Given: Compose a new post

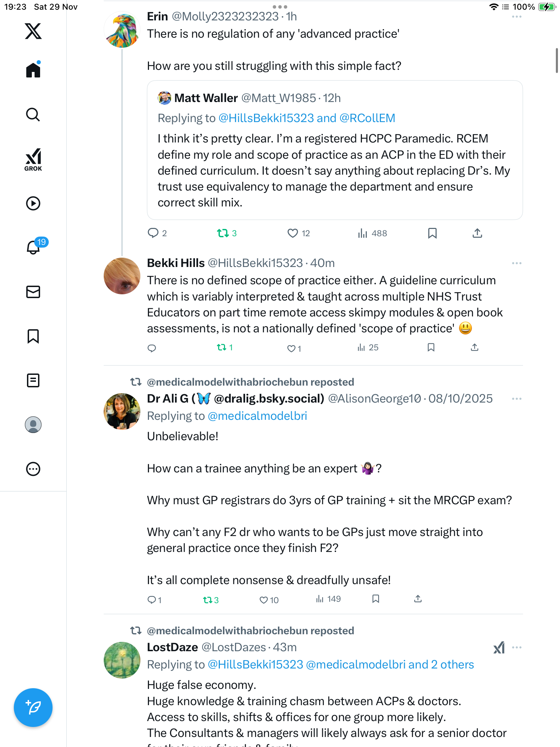Looking at the screenshot, I should (x=33, y=708).
